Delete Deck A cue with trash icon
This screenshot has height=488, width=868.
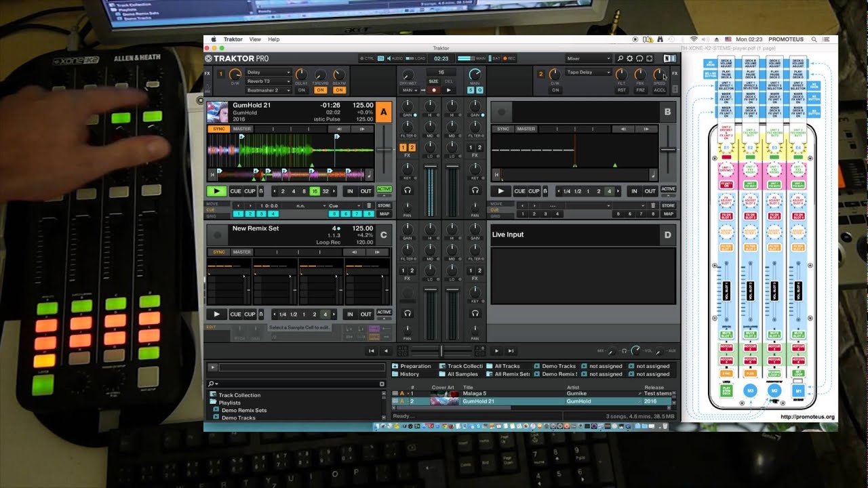pos(369,205)
